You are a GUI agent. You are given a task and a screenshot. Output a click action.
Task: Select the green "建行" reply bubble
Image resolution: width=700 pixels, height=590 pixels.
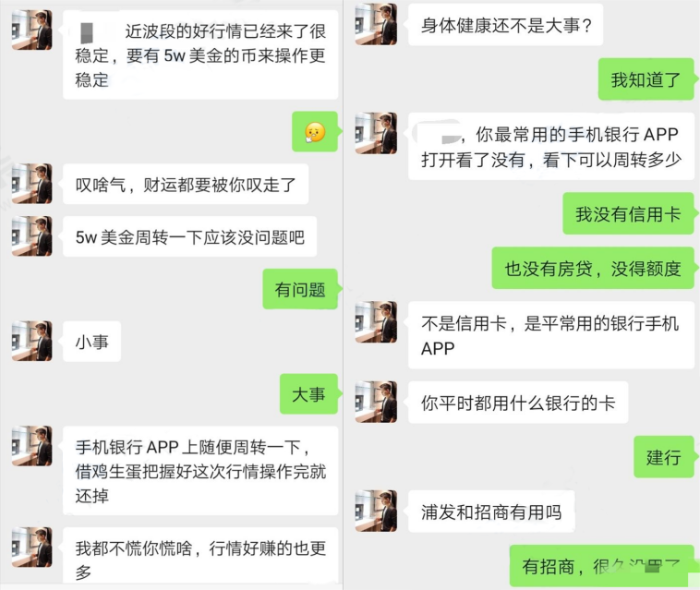(x=664, y=457)
